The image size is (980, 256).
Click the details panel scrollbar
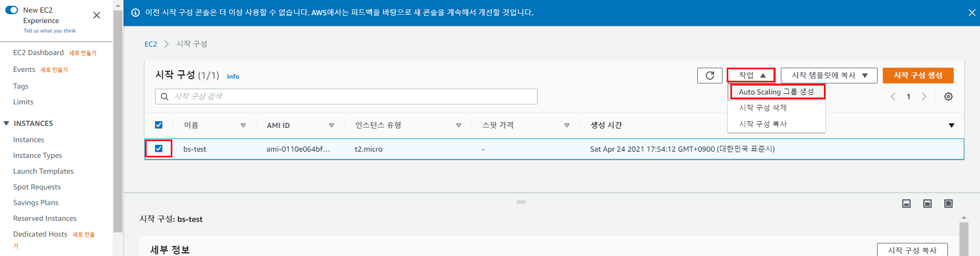tap(964, 239)
